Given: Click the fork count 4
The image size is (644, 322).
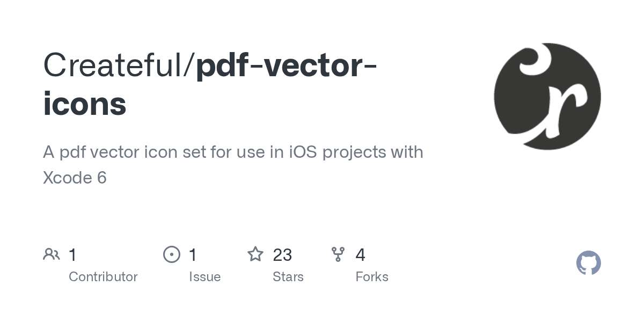Looking at the screenshot, I should [x=360, y=254].
